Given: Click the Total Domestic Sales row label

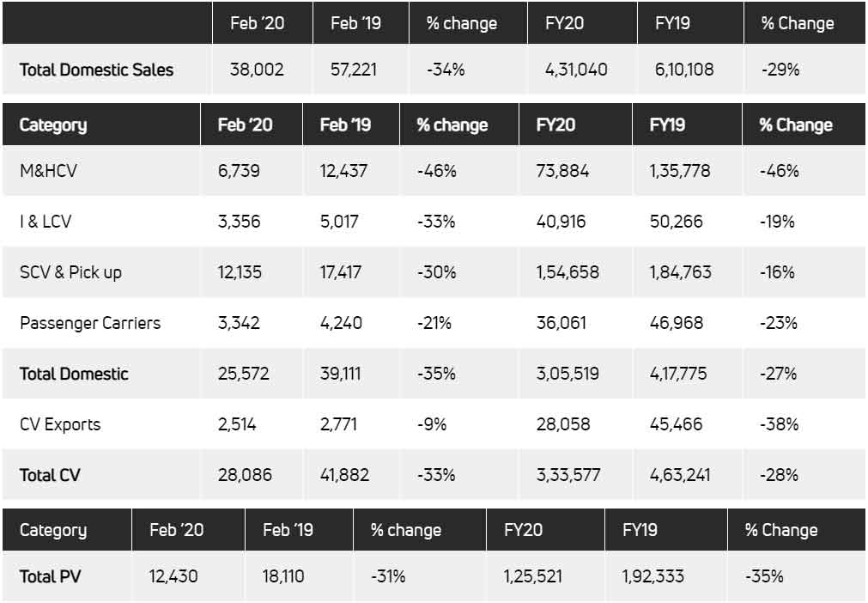Looking at the screenshot, I should [96, 70].
